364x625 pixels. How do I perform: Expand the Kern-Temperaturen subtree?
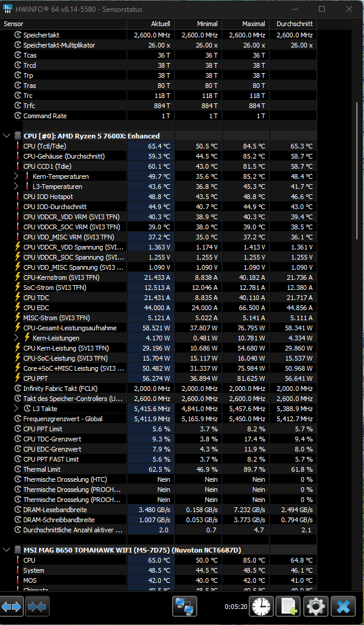click(x=16, y=176)
